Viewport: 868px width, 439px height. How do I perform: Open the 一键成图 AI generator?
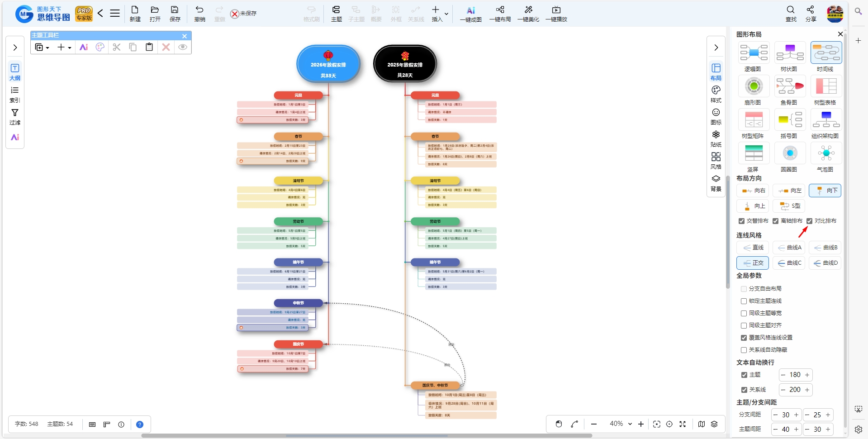(x=470, y=14)
